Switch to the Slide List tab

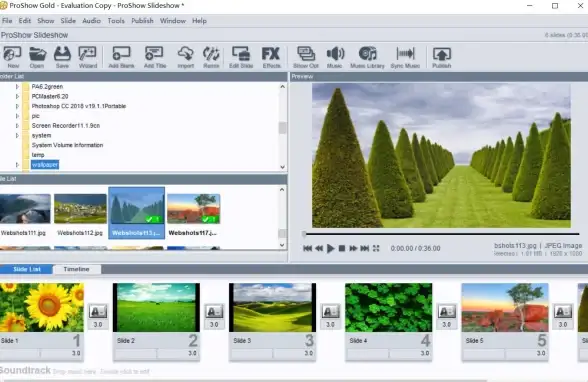pos(26,269)
